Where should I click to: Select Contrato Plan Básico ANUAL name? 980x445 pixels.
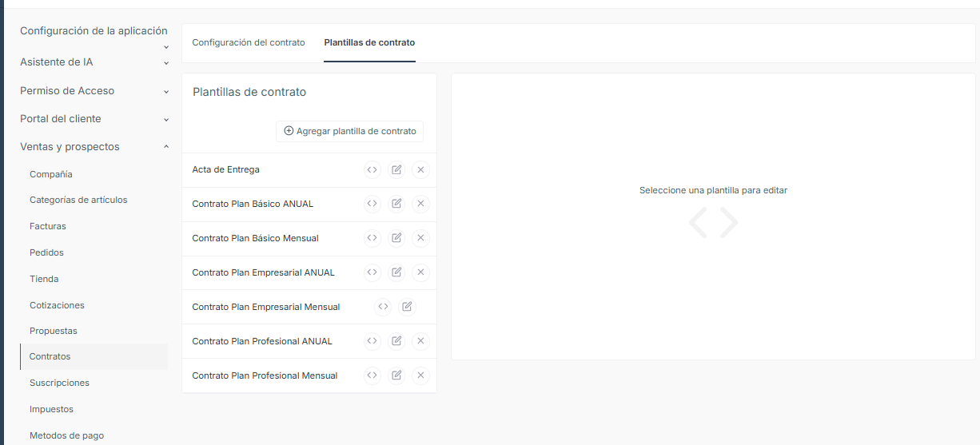(253, 204)
